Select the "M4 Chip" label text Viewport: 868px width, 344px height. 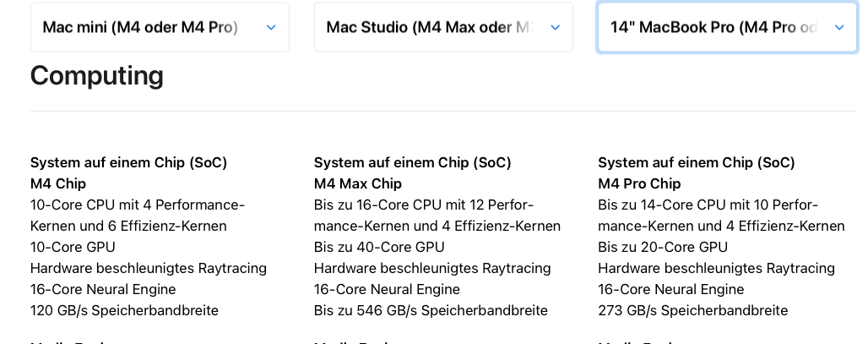pos(58,183)
